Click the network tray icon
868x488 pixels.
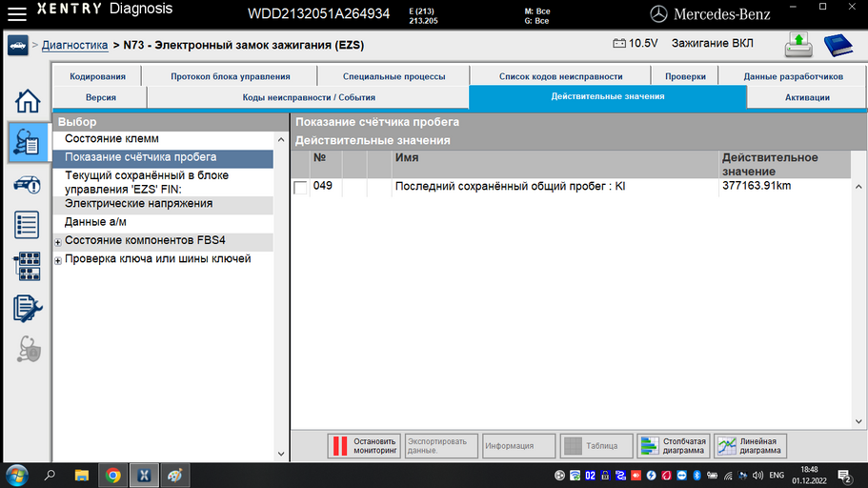point(729,476)
